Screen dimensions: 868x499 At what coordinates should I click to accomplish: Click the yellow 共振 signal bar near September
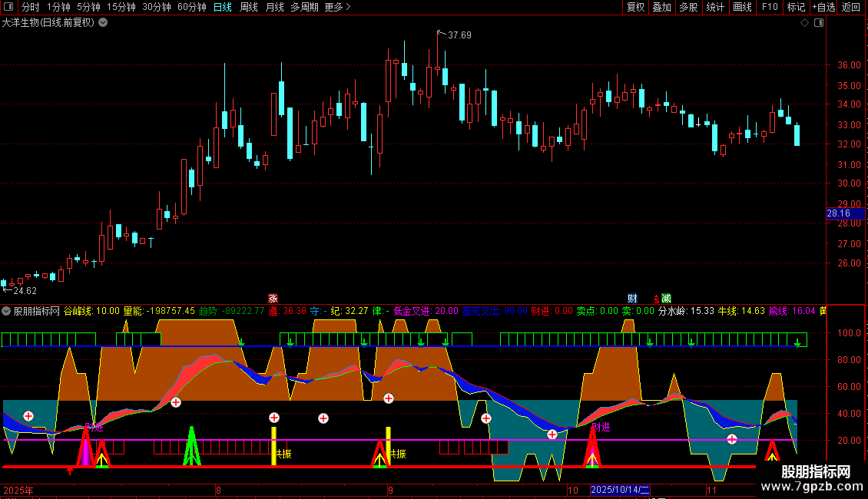click(x=389, y=444)
